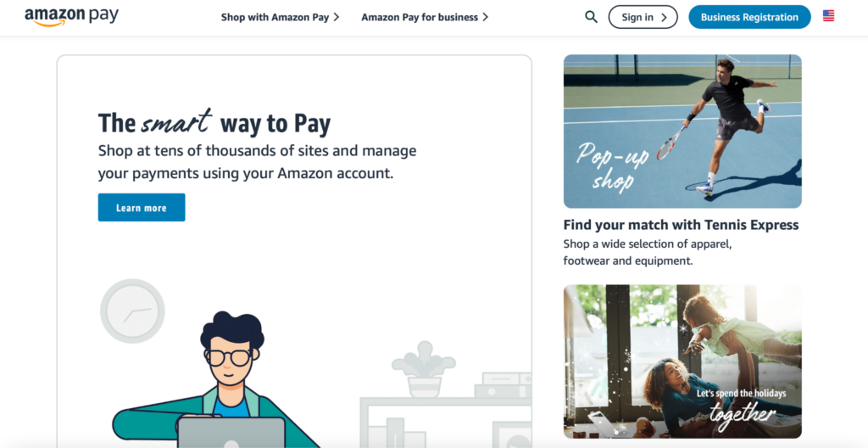Click the laptop illustration
This screenshot has width=868, height=448.
tap(231, 433)
